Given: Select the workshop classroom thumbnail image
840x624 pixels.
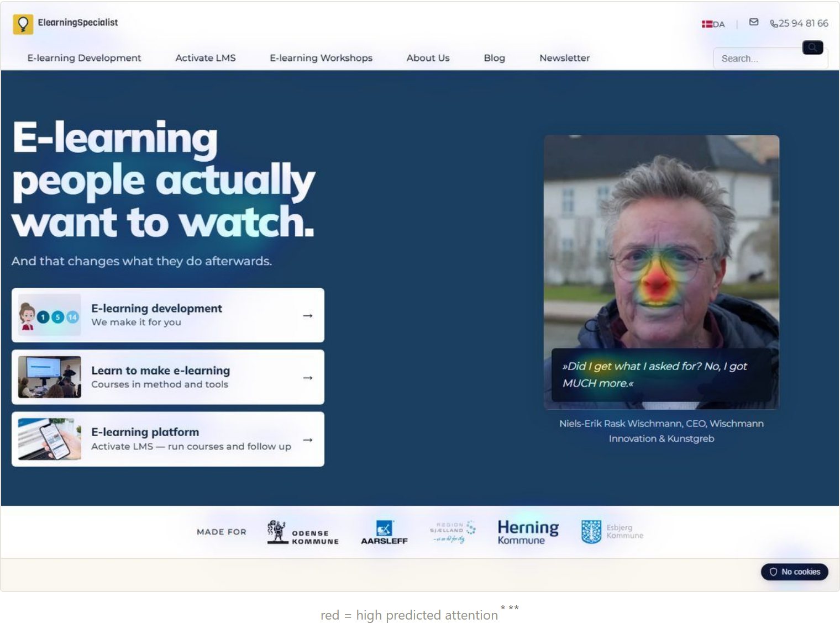Looking at the screenshot, I should [x=50, y=377].
